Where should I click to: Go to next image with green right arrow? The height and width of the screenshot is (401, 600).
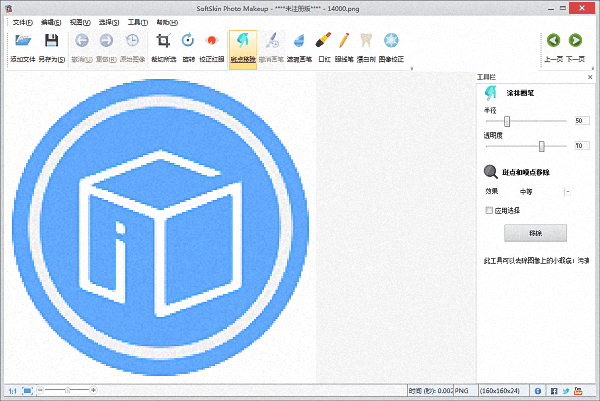coord(575,42)
